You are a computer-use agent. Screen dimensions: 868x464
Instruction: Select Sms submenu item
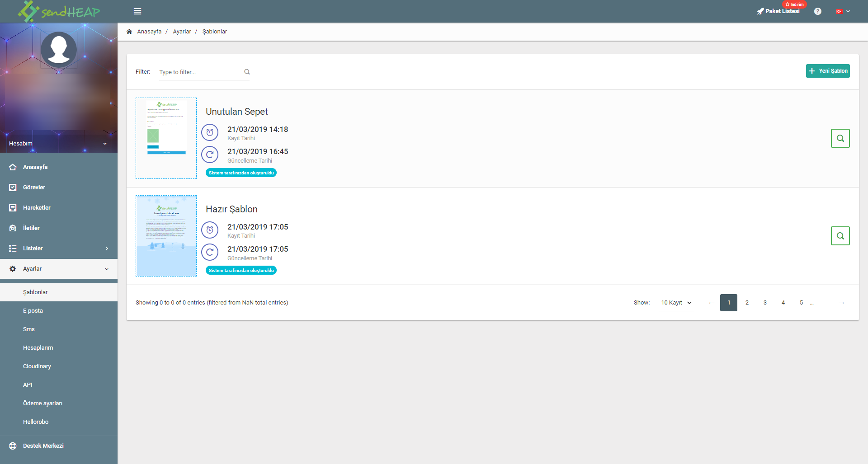(59, 329)
